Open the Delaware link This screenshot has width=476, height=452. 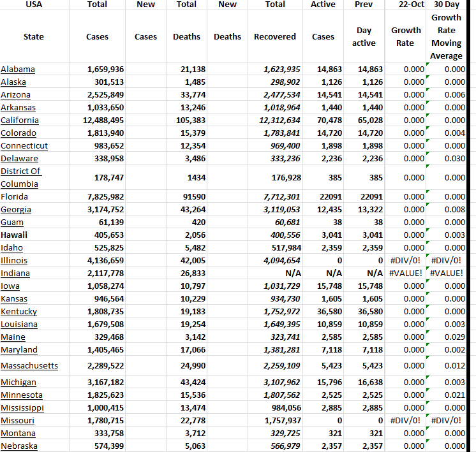coord(19,159)
